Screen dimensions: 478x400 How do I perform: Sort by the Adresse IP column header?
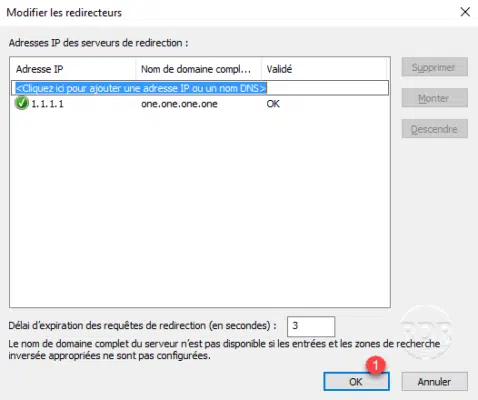[x=73, y=69]
